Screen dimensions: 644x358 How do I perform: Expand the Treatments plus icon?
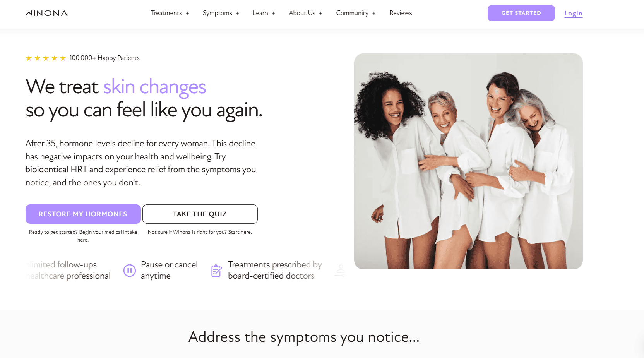187,13
